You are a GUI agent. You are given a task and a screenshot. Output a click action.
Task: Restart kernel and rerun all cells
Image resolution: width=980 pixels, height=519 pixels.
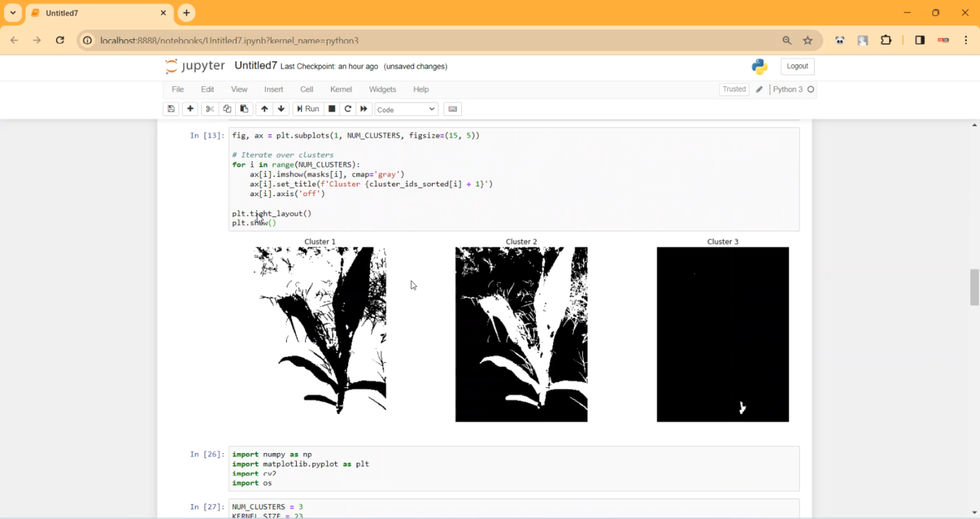point(365,109)
